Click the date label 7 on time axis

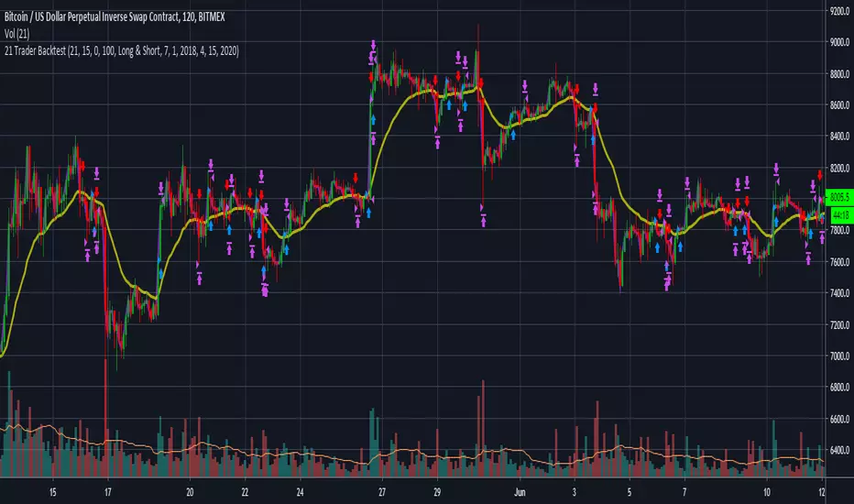point(684,493)
